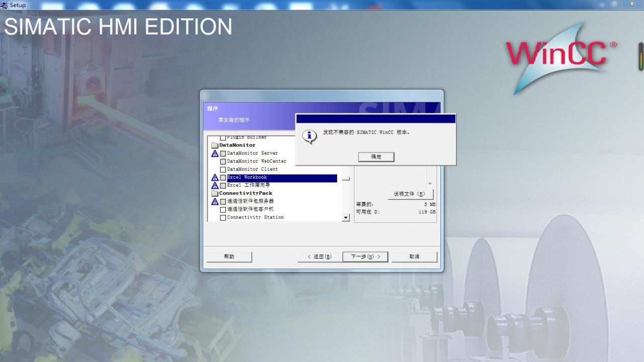
Task: Enable the Connectivity Station checkbox
Action: [223, 218]
